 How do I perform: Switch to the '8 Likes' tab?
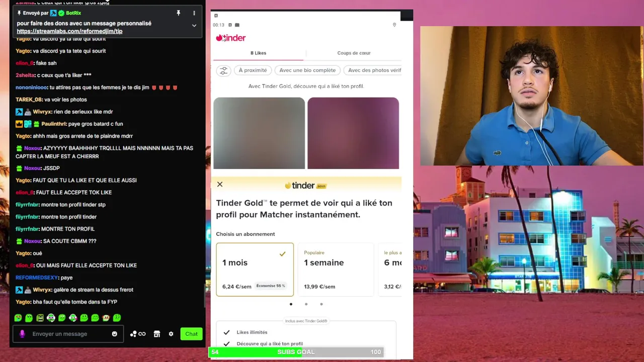[259, 53]
